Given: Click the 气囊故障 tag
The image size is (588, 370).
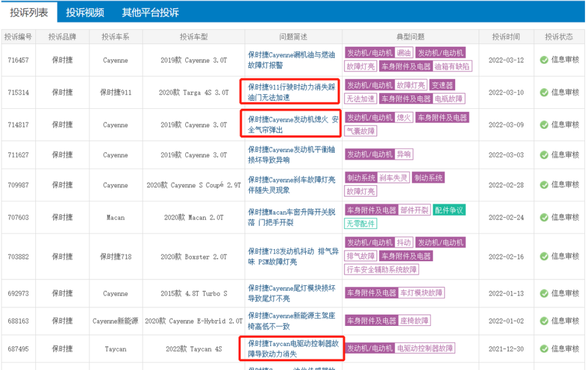Looking at the screenshot, I should coord(360,131).
